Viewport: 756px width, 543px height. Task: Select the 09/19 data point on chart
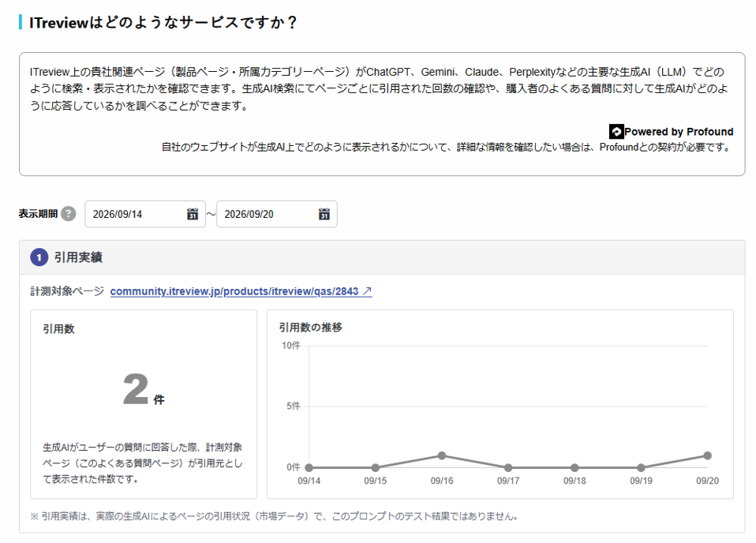[641, 468]
